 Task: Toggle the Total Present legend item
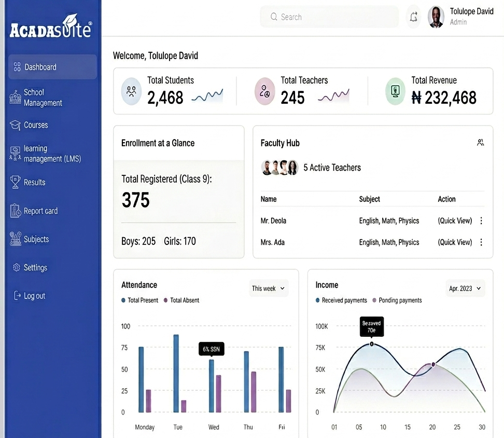click(x=139, y=300)
